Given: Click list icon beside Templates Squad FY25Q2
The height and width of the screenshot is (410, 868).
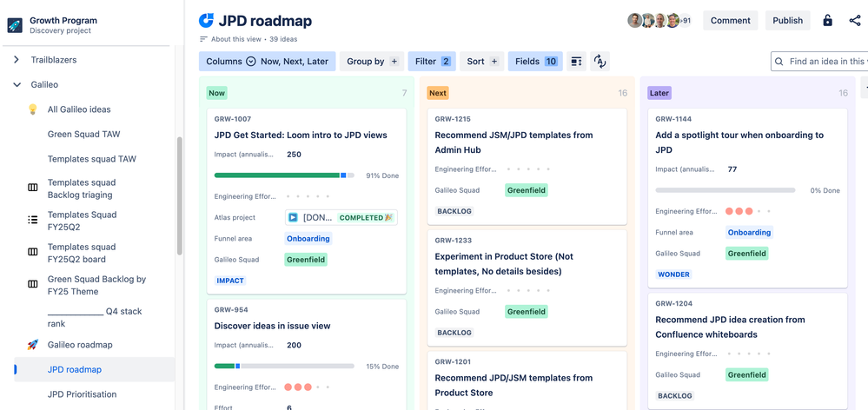Looking at the screenshot, I should click(33, 220).
